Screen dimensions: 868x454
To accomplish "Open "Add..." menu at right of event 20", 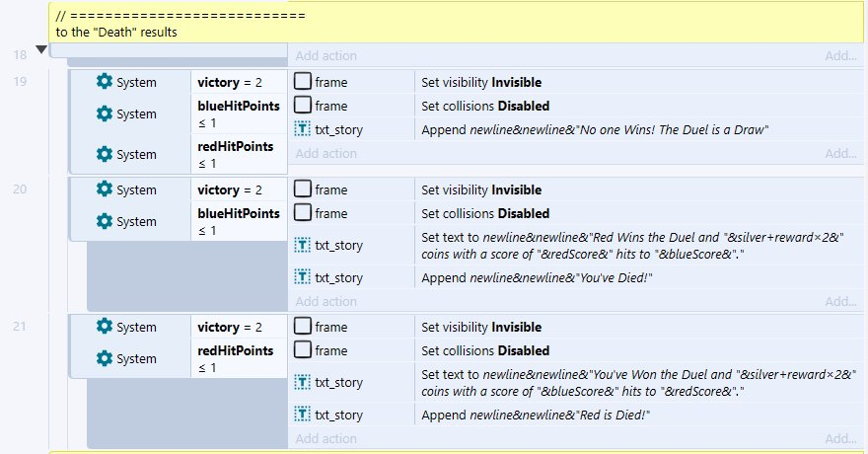I will coord(840,301).
